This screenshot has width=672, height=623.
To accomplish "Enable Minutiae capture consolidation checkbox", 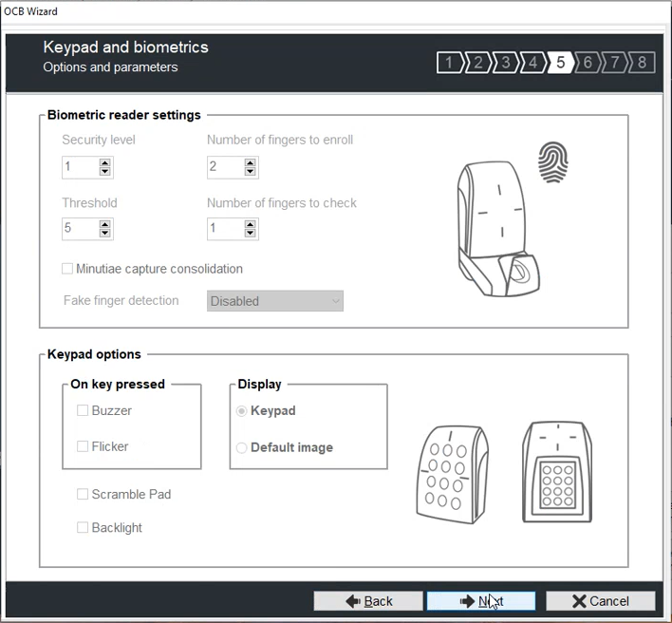I will [68, 269].
